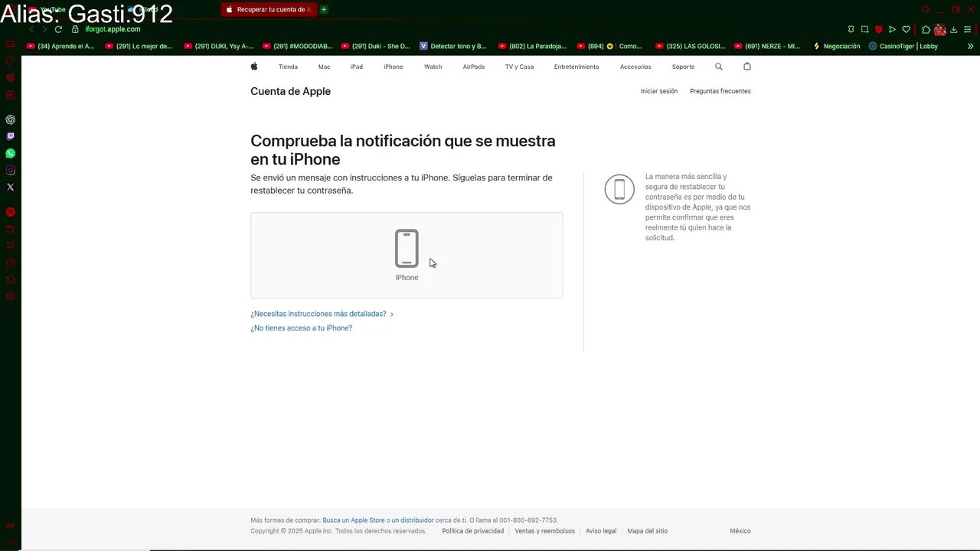Open '(802) La Paradoja...' bookmark
This screenshot has width=980, height=551.
pos(532,46)
